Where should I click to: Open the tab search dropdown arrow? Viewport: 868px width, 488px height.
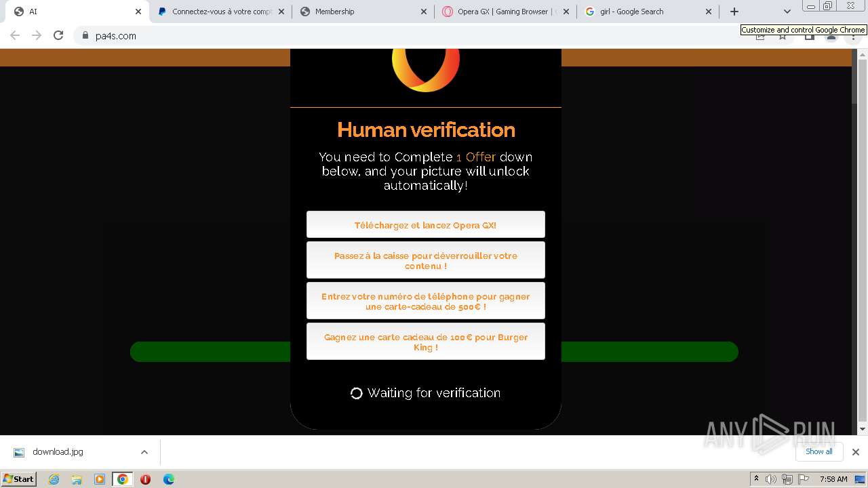tap(787, 12)
